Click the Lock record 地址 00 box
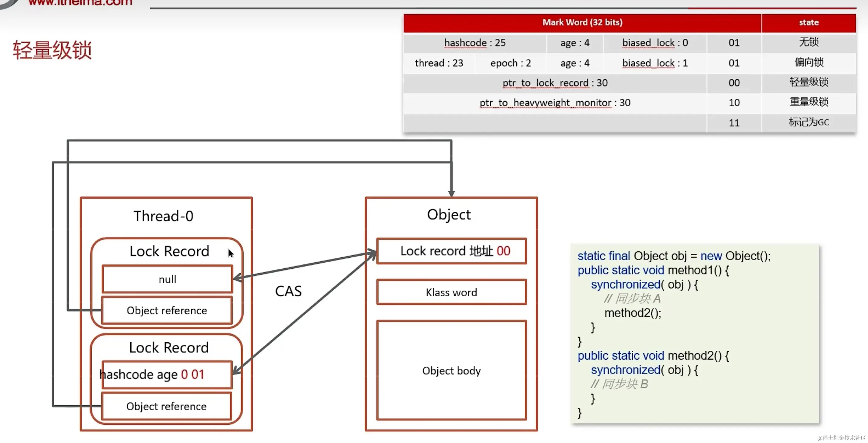Screen dimensions: 868x443 coord(452,251)
